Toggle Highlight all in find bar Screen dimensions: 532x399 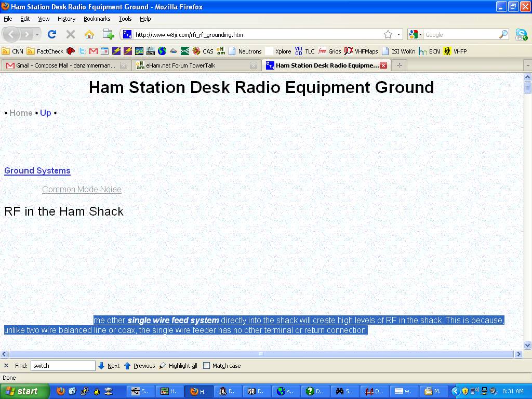coord(178,366)
